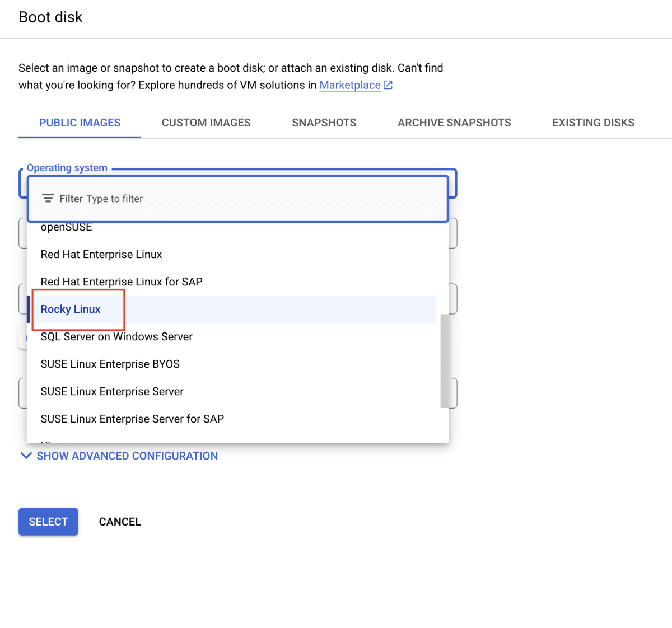The width and height of the screenshot is (672, 628).
Task: Click the Marketplace external link icon
Action: 388,85
